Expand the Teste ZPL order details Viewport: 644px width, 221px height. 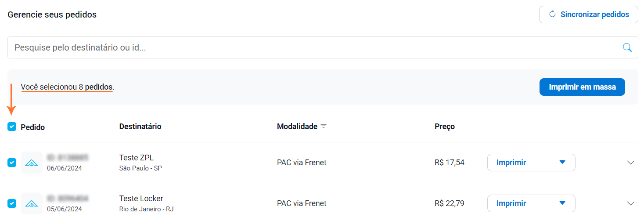[631, 163]
